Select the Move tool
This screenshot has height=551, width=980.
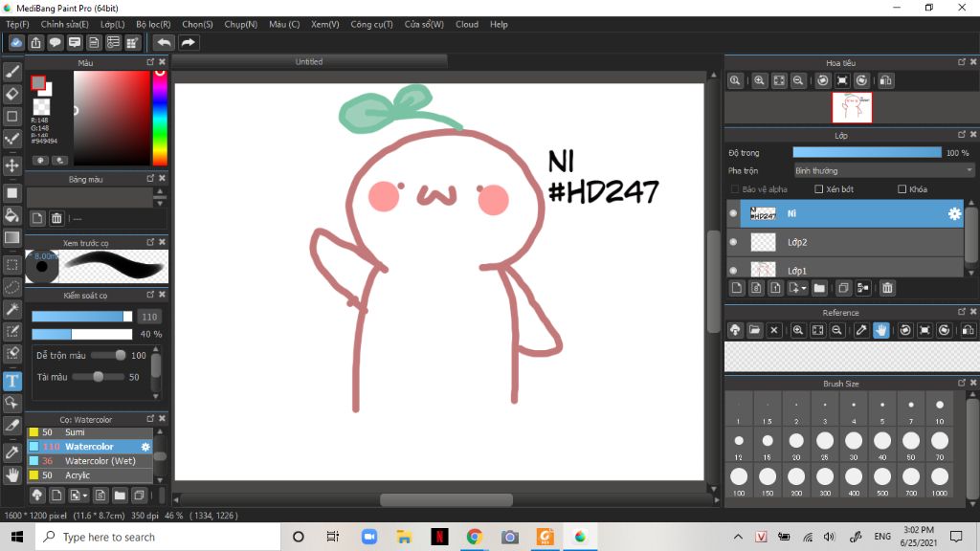pyautogui.click(x=11, y=165)
